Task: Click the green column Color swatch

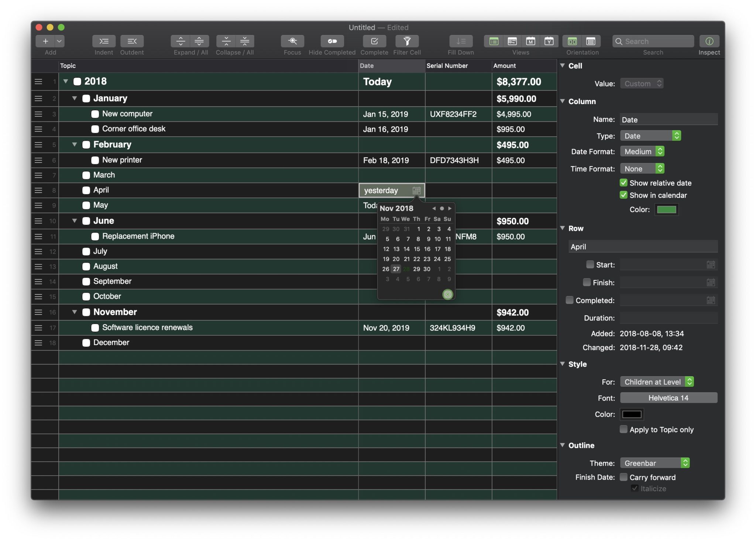Action: [666, 209]
